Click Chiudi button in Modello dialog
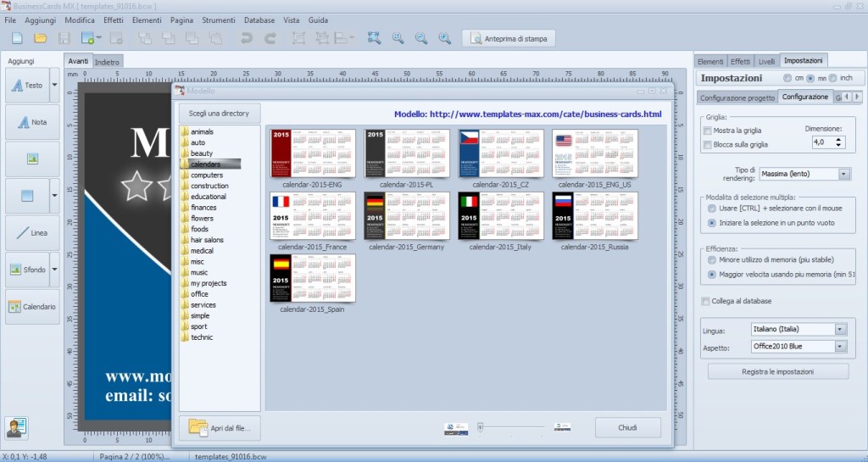Image resolution: width=868 pixels, height=462 pixels. [628, 427]
